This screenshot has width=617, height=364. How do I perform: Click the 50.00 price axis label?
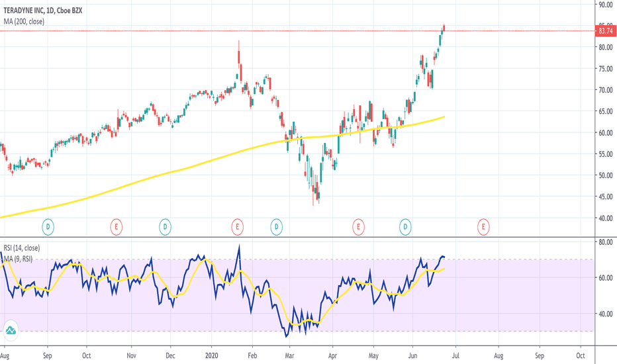click(606, 175)
